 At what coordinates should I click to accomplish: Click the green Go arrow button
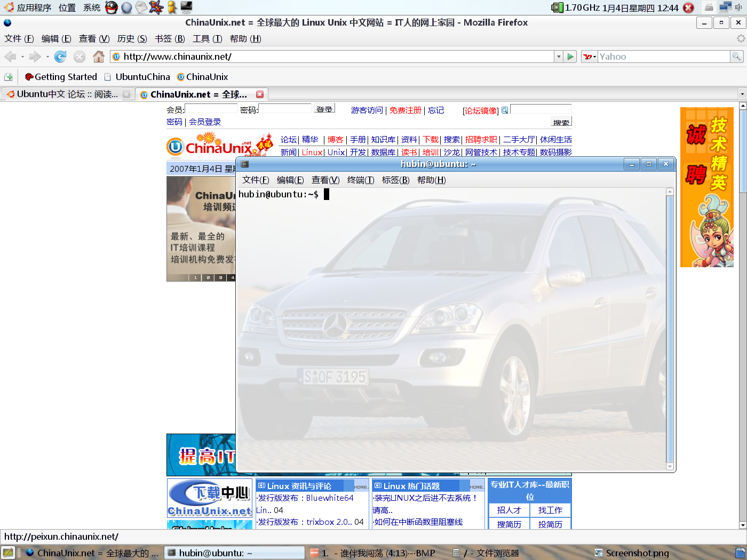coord(571,57)
